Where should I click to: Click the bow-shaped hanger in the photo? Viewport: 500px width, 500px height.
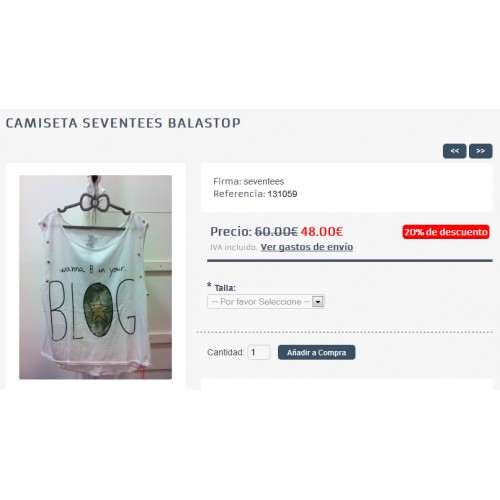[x=94, y=203]
